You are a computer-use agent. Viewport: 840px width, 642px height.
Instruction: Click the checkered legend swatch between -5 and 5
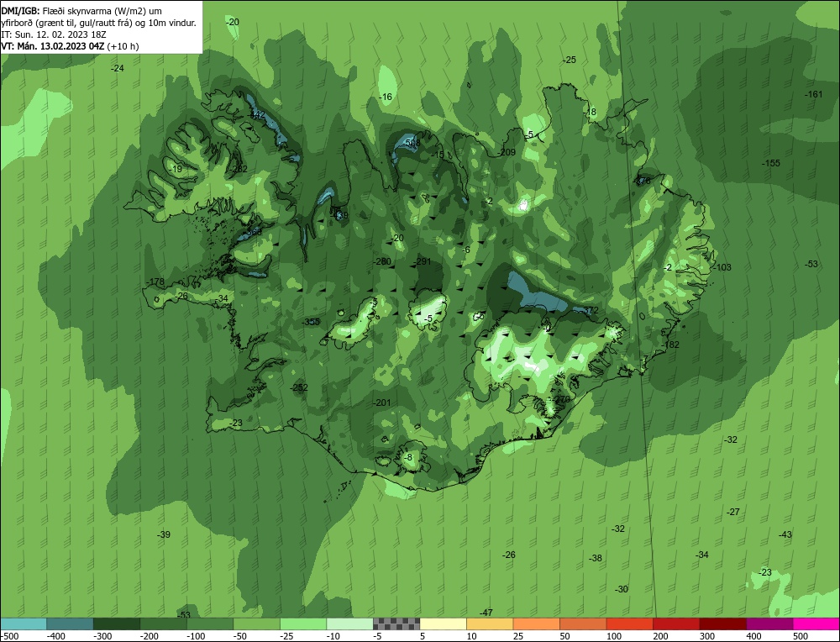pyautogui.click(x=396, y=624)
